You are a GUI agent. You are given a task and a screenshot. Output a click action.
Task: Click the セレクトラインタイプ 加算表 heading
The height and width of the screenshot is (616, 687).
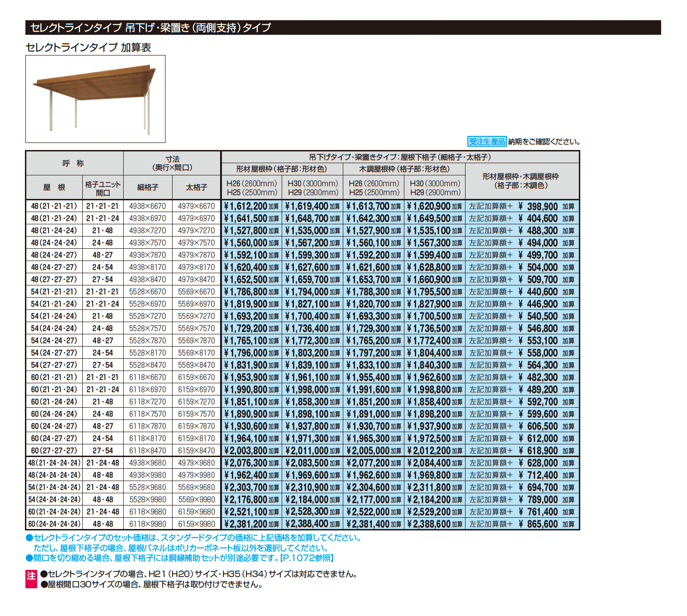pyautogui.click(x=88, y=47)
